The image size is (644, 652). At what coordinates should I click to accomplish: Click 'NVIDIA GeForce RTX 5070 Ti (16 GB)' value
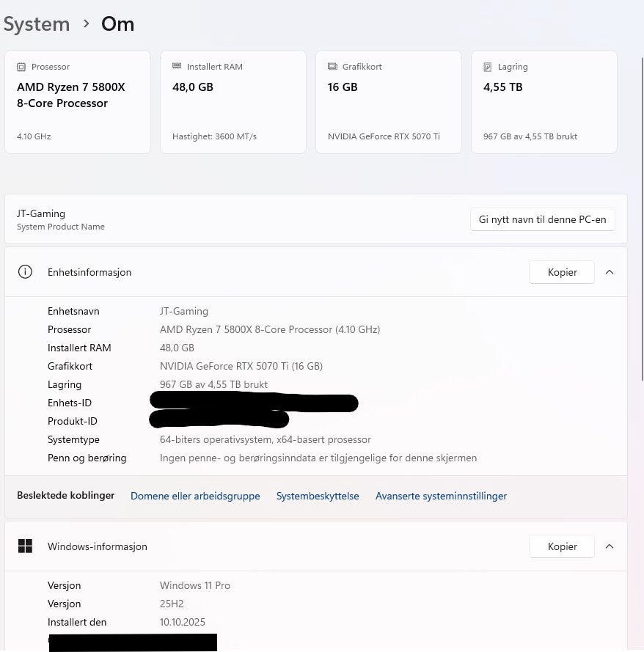[x=241, y=366]
